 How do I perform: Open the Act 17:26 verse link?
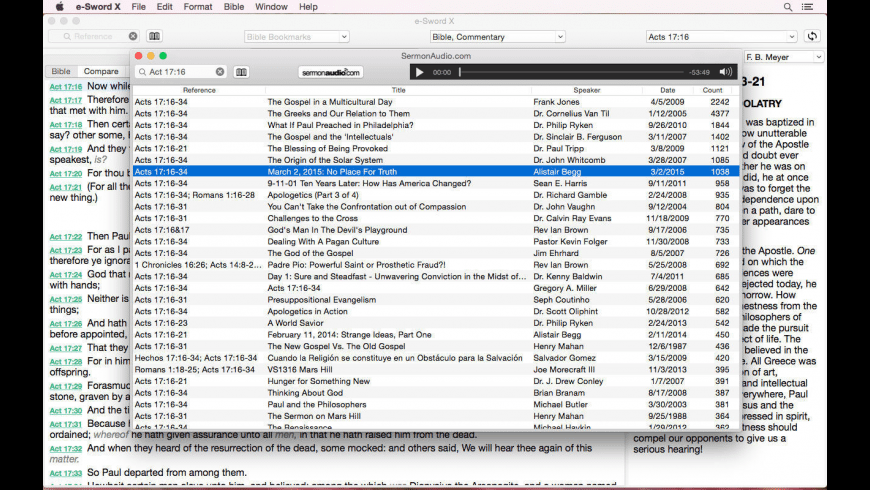click(x=65, y=324)
